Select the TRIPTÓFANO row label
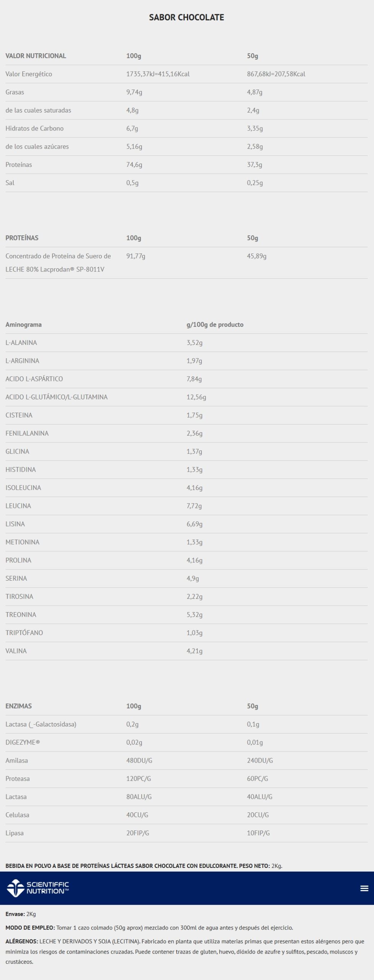 24,633
